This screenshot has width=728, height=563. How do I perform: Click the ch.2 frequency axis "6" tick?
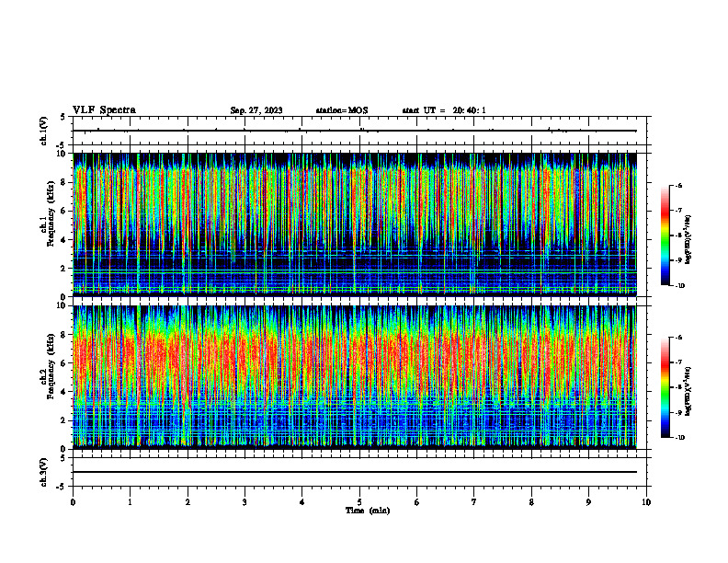click(x=64, y=363)
